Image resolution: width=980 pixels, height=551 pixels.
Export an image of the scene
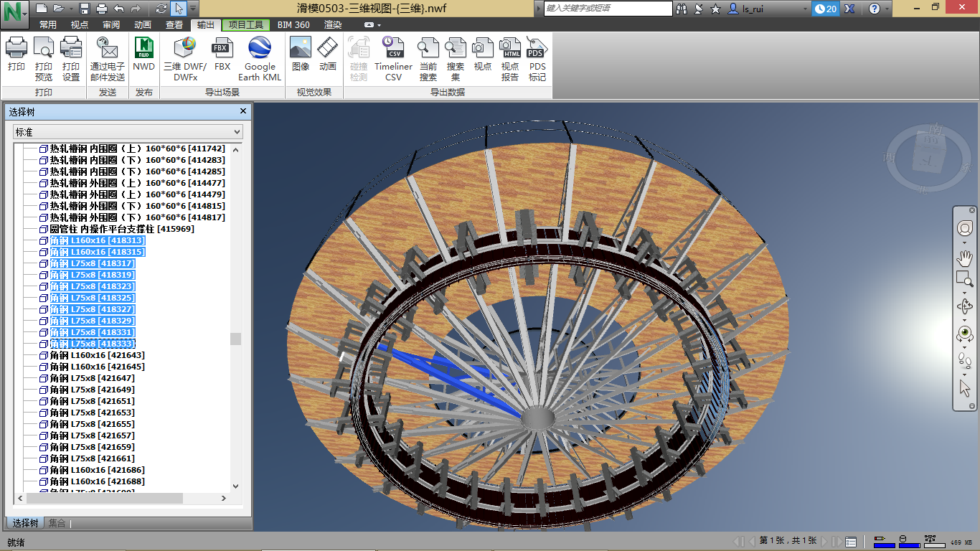pos(299,57)
